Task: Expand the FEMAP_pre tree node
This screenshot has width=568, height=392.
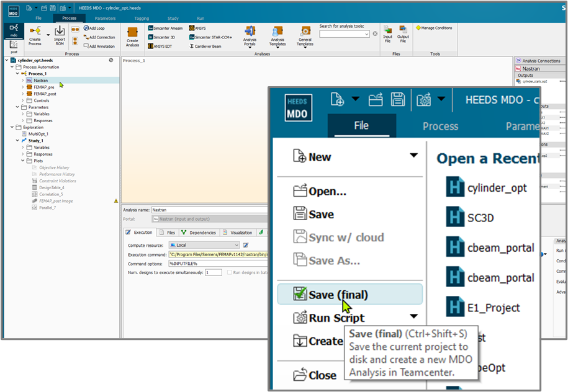Action: pyautogui.click(x=23, y=87)
